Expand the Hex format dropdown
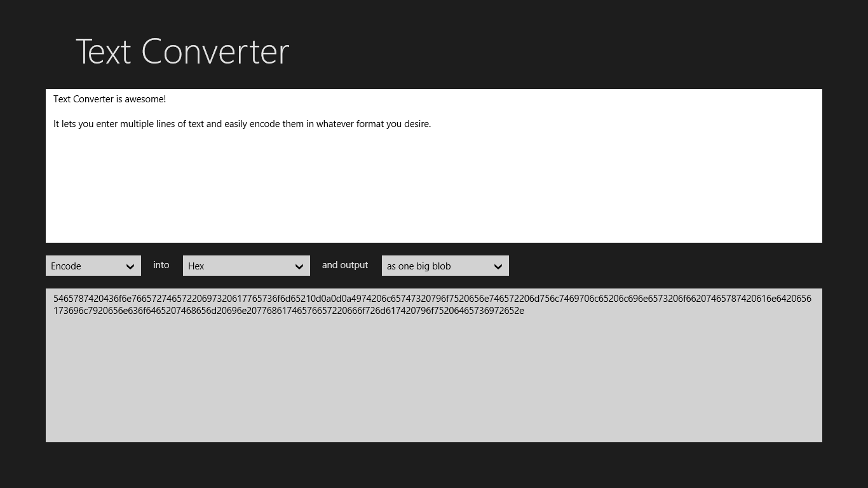Viewport: 868px width, 488px height. pos(246,266)
